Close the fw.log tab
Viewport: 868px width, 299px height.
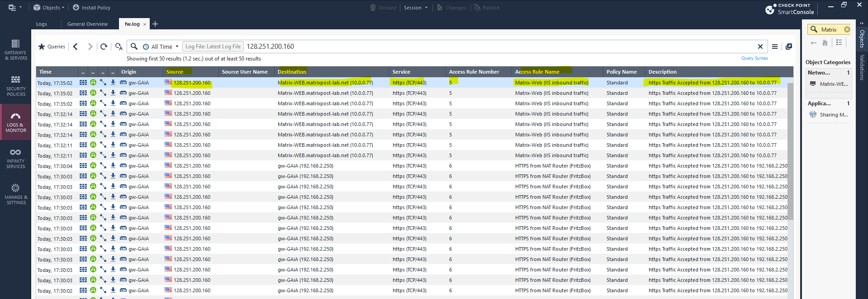coord(145,24)
